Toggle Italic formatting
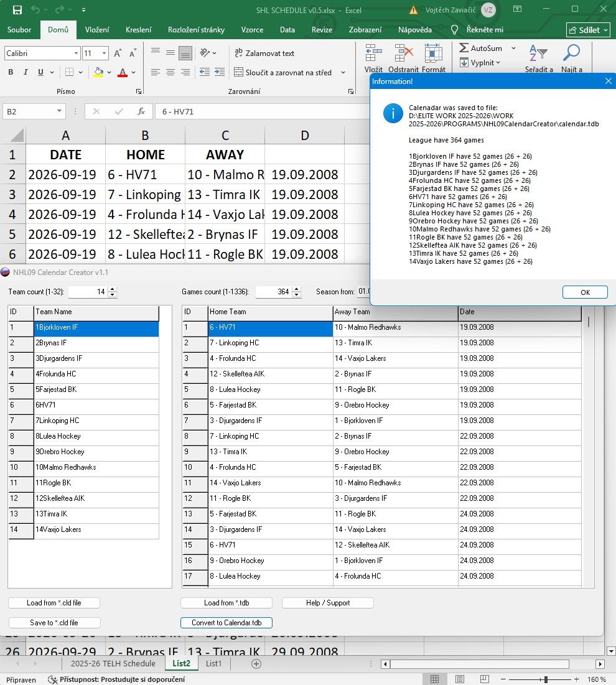616x685 pixels. click(x=26, y=72)
